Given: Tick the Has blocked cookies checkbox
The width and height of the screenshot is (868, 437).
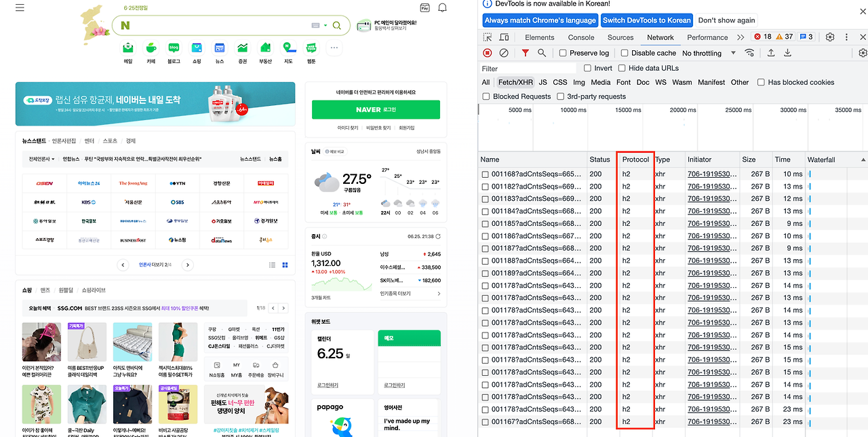Looking at the screenshot, I should click(761, 82).
